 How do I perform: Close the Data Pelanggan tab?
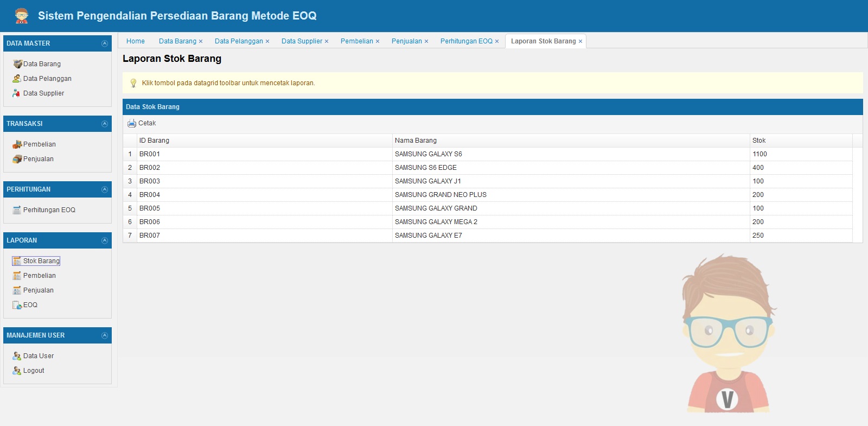(x=267, y=42)
